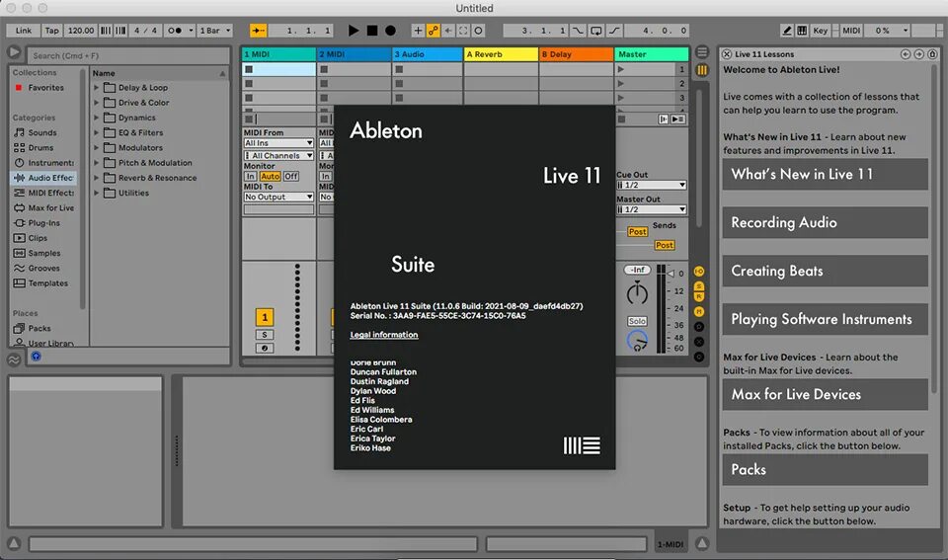948x560 pixels.
Task: Toggle the Automation Arm button
Action: click(433, 31)
